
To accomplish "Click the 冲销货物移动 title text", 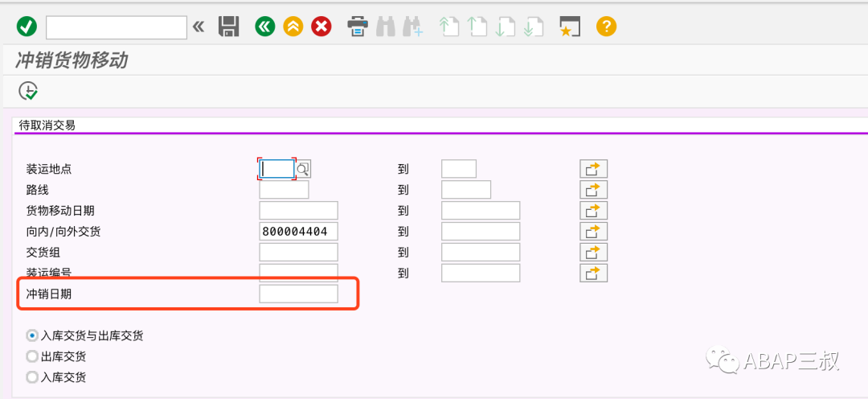I will (x=72, y=60).
